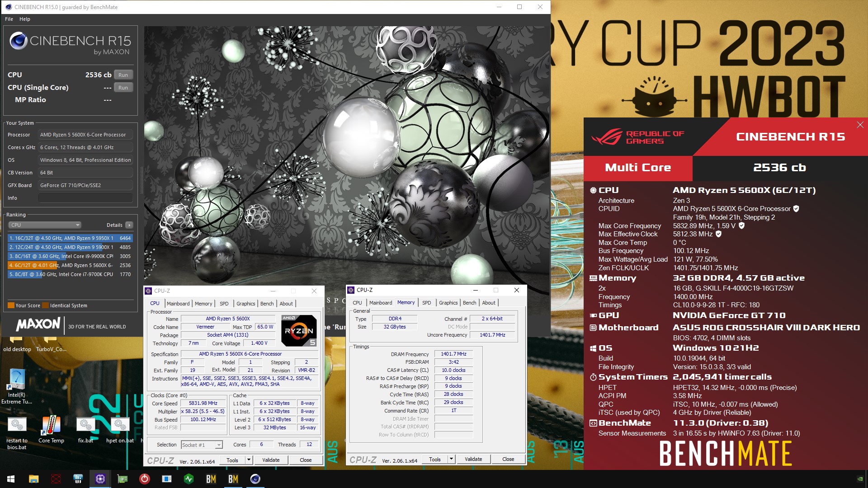
Task: Open Mainboard tab in right CPU-Z window
Action: [x=381, y=303]
